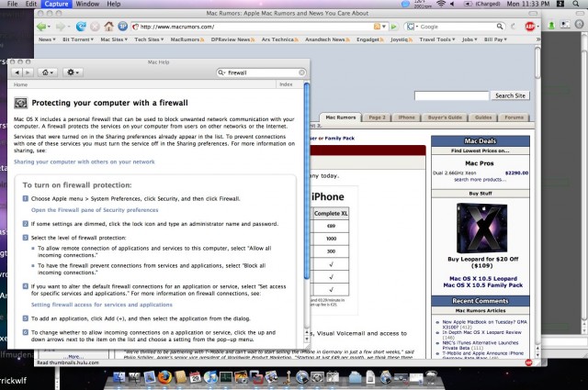Click search more products link
588x390 pixels.
(480, 180)
